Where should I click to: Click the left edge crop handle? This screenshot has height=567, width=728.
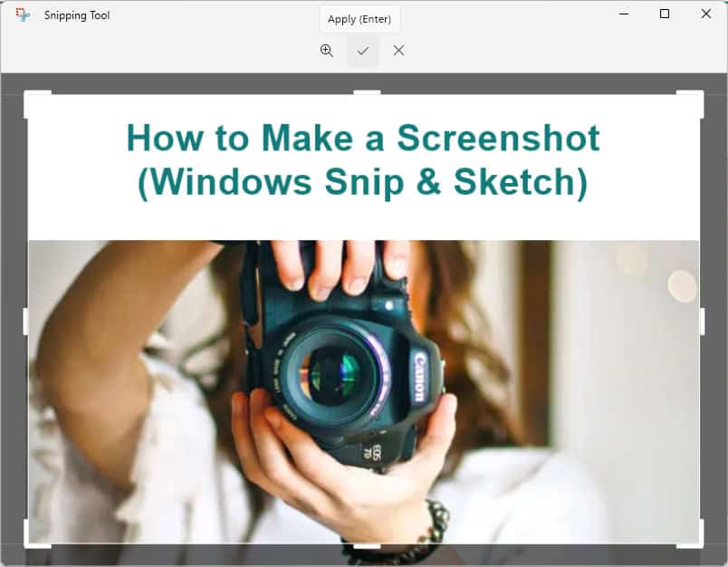click(25, 322)
